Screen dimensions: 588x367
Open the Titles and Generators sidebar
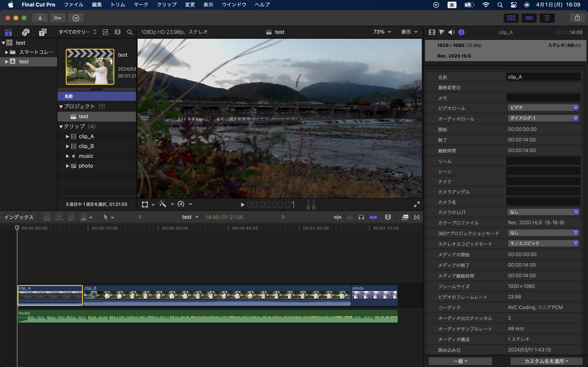[x=43, y=32]
